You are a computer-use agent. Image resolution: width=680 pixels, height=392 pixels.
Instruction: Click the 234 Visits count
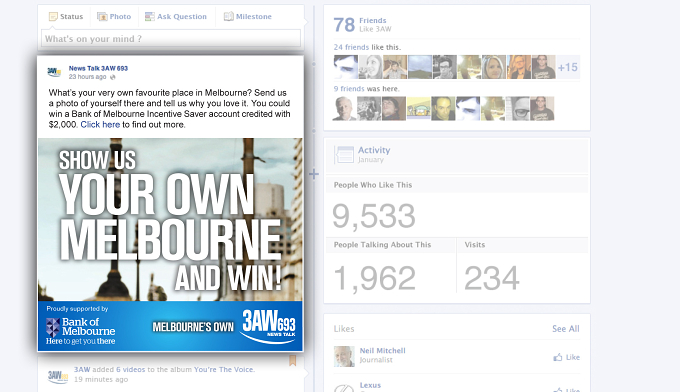(x=492, y=278)
